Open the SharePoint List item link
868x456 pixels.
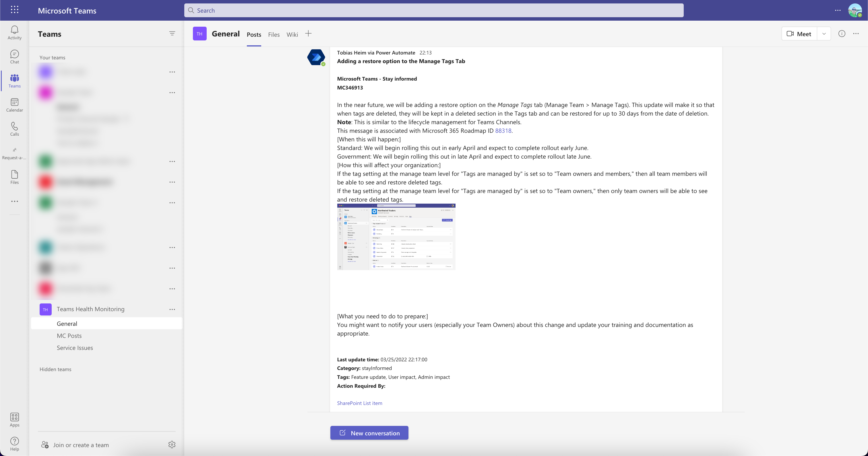[360, 403]
